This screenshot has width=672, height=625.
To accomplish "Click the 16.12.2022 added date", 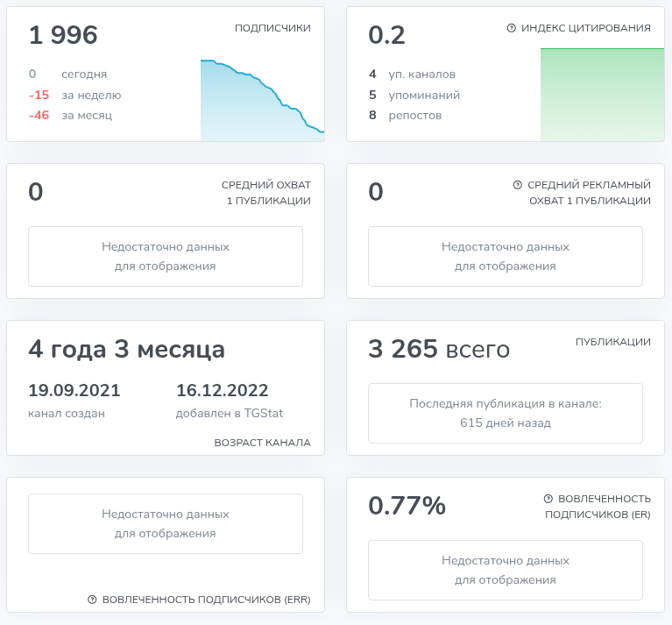I will [x=223, y=391].
